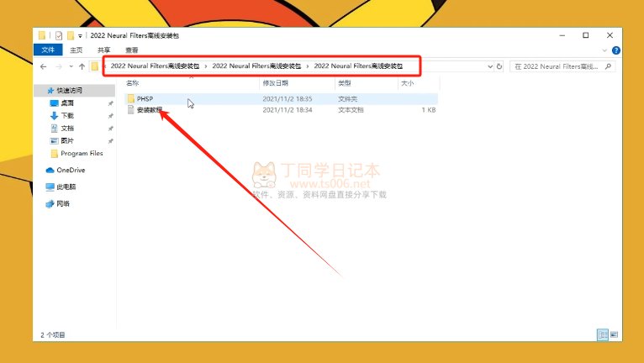Click the first breadcrumb path segment
The width and height of the screenshot is (644, 363).
point(155,66)
